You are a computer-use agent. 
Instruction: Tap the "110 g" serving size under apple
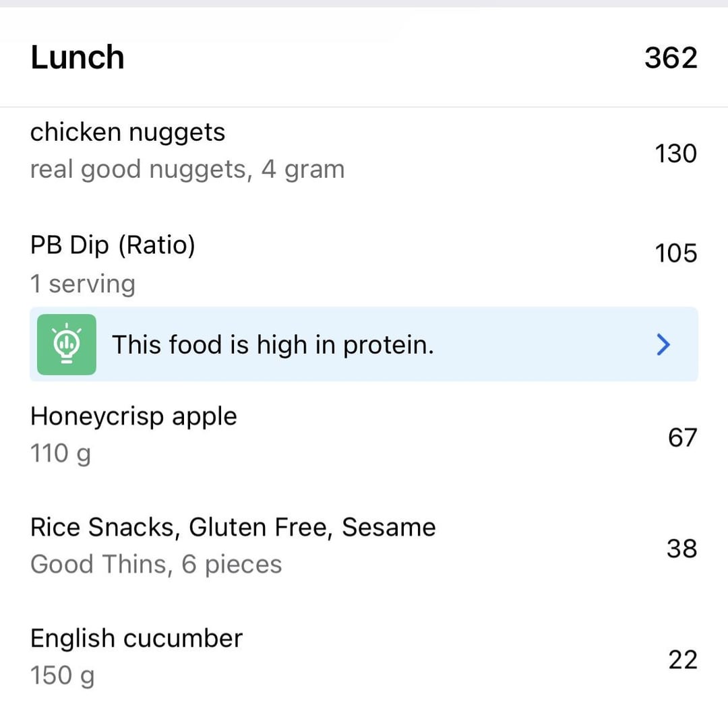point(61,454)
